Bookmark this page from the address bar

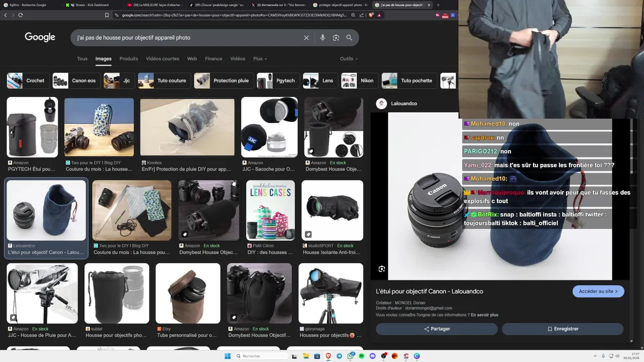(x=107, y=15)
